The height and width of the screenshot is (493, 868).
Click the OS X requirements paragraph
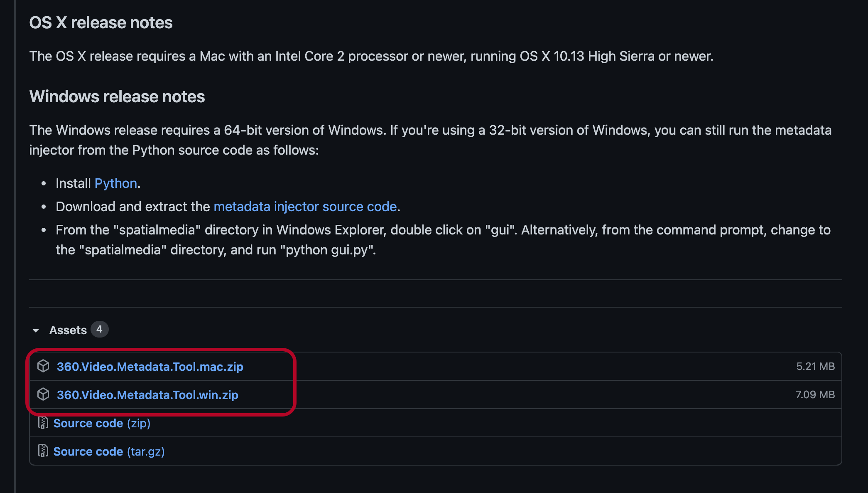(371, 56)
